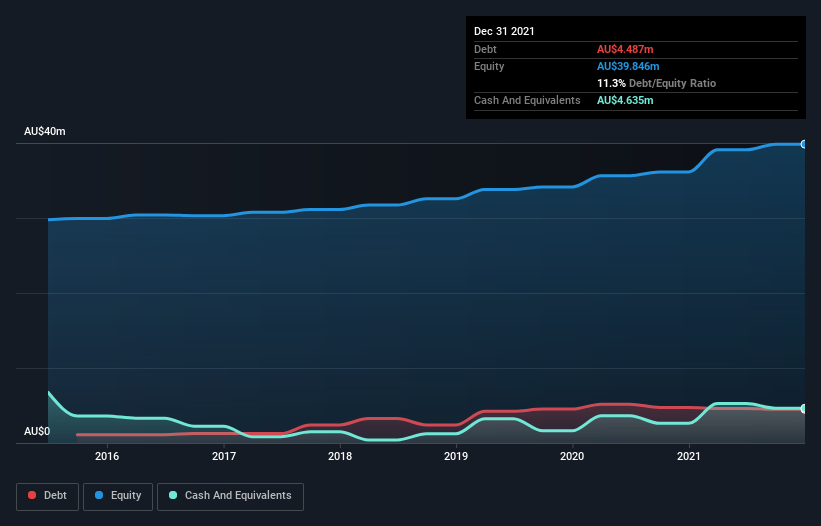Image resolution: width=821 pixels, height=526 pixels.
Task: Click the 2016 x-axis label
Action: click(x=107, y=456)
